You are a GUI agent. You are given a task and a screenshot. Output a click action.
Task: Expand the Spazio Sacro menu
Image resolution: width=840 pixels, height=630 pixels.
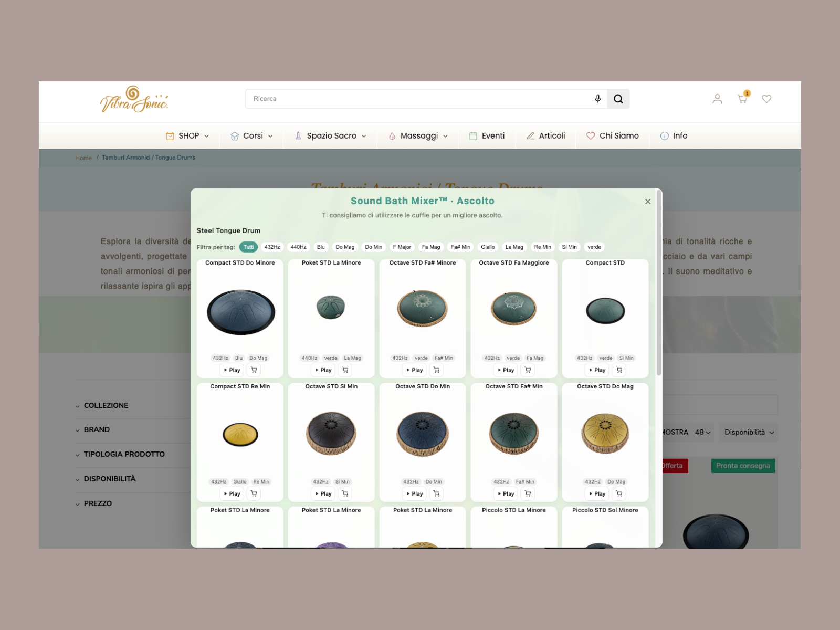pyautogui.click(x=330, y=136)
